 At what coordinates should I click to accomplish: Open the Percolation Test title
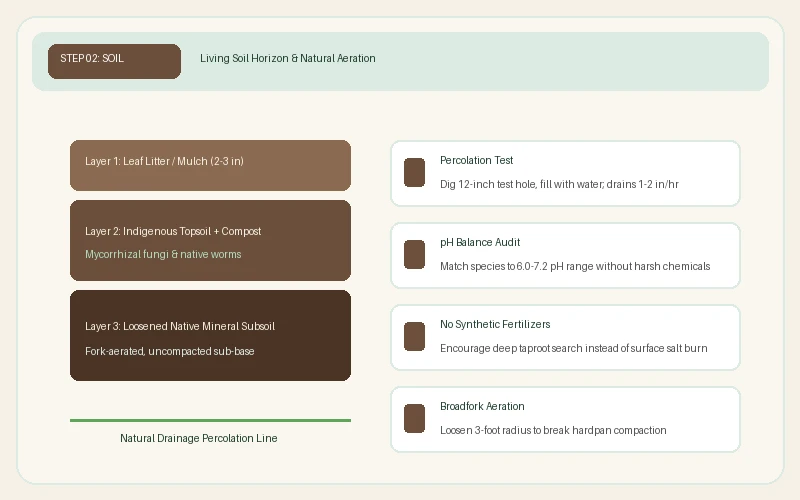pyautogui.click(x=477, y=160)
